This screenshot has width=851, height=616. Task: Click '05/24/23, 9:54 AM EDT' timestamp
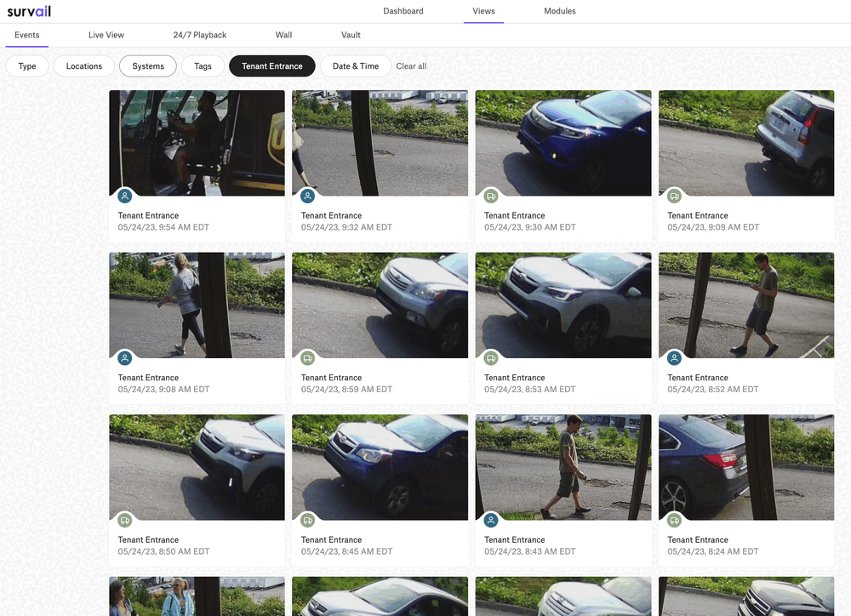click(163, 227)
